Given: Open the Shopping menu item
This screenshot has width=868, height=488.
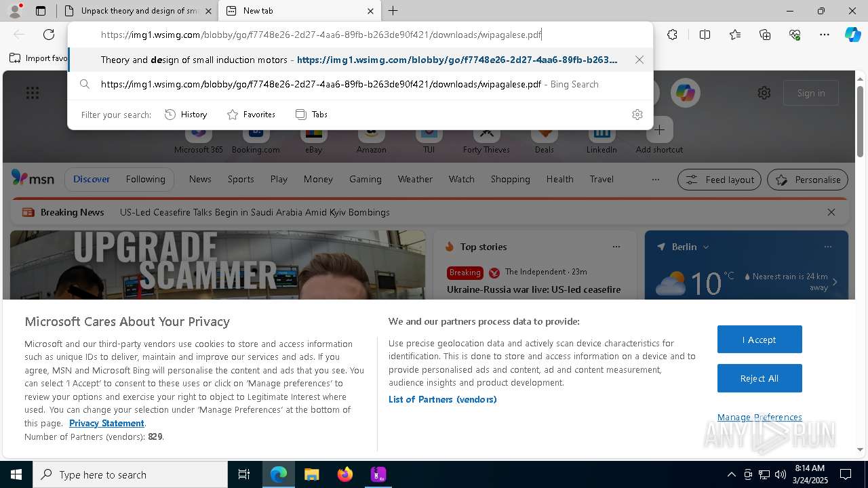Looking at the screenshot, I should [x=510, y=179].
